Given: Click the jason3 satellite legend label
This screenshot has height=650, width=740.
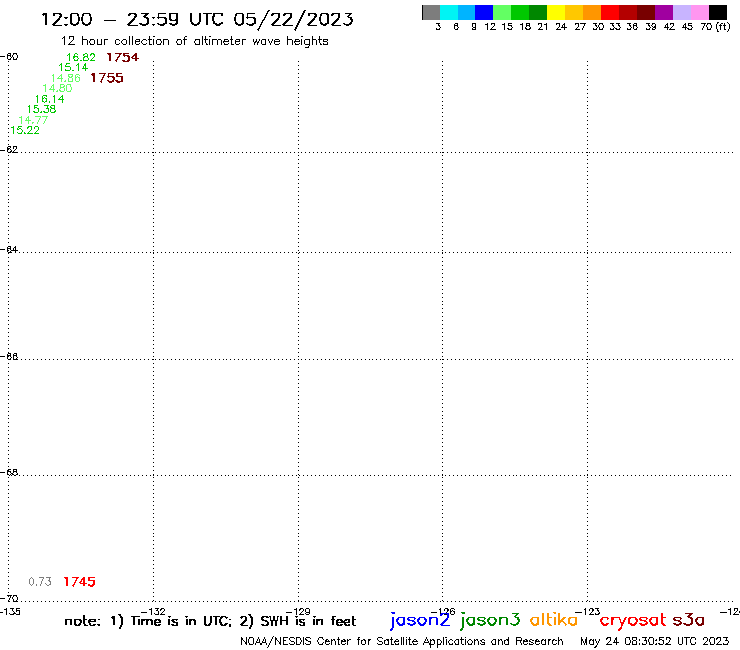Looking at the screenshot, I should click(490, 620).
